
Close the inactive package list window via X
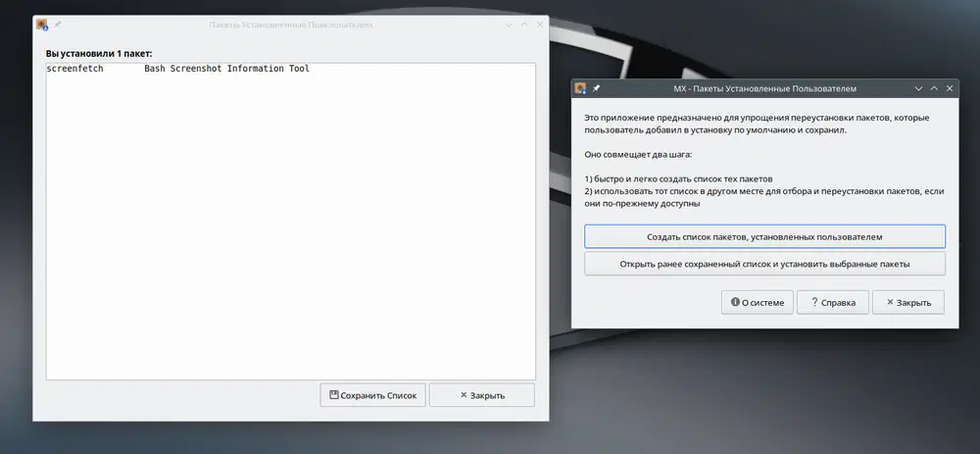coord(540,25)
